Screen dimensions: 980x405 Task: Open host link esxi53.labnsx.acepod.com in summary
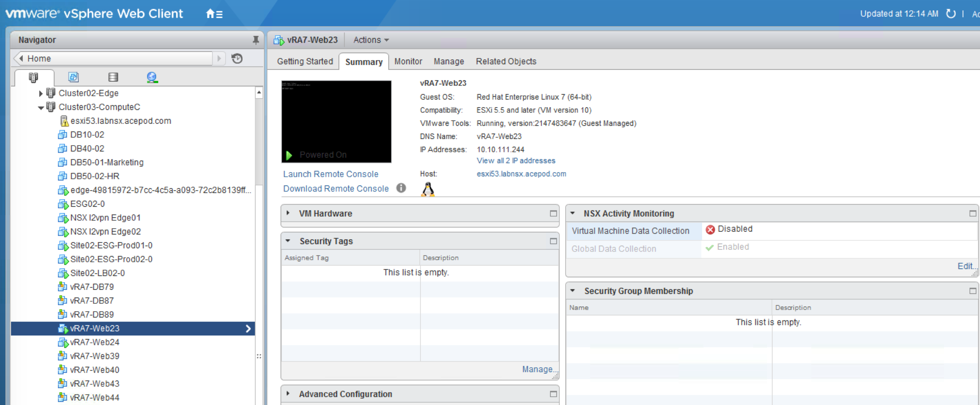click(x=521, y=174)
